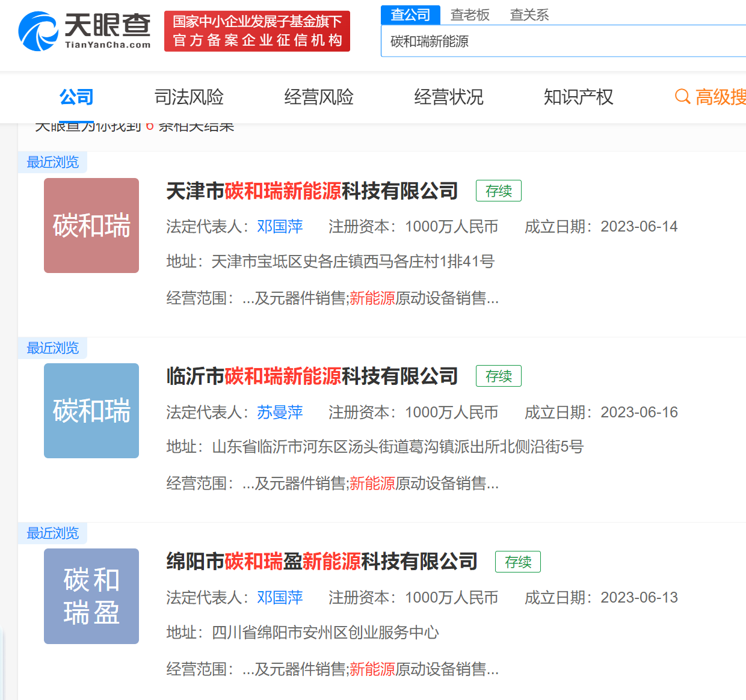Click 存续 status tag for the Tianjin company
Image resolution: width=746 pixels, height=700 pixels.
(x=499, y=191)
